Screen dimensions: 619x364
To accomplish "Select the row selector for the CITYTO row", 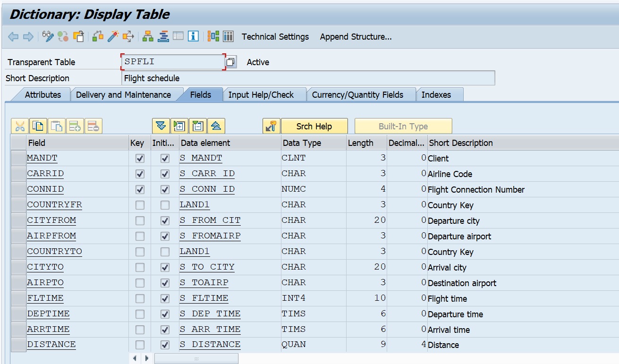I will (x=18, y=267).
